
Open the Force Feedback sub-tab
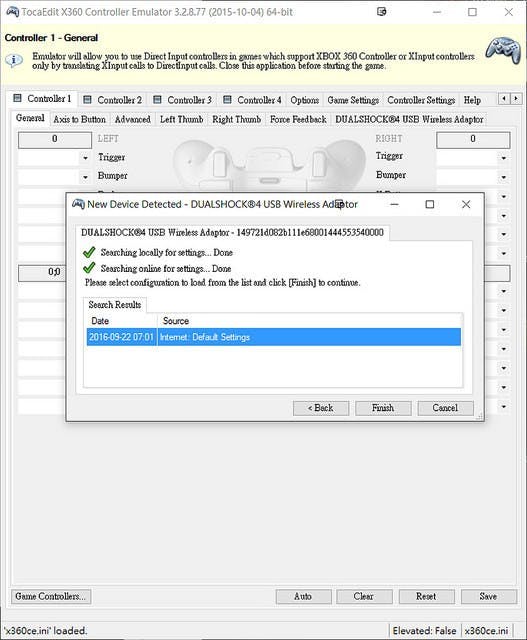click(x=298, y=120)
